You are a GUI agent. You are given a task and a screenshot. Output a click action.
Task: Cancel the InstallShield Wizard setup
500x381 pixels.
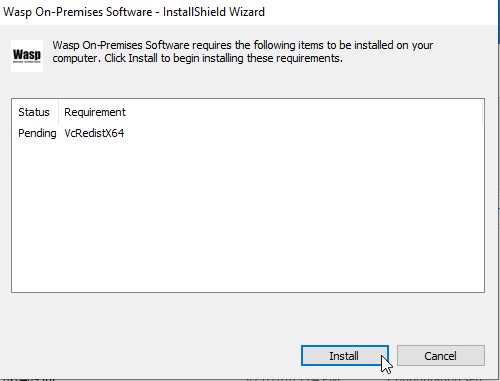(x=441, y=355)
